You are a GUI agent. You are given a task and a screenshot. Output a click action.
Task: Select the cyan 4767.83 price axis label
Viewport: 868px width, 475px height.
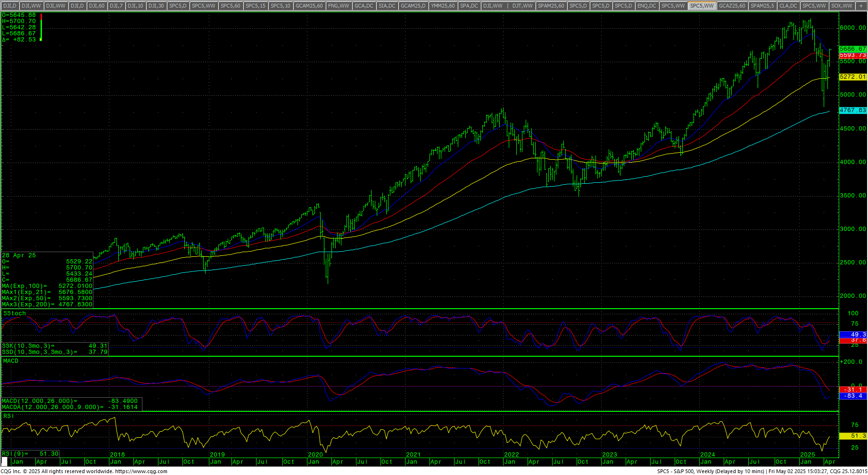click(853, 110)
